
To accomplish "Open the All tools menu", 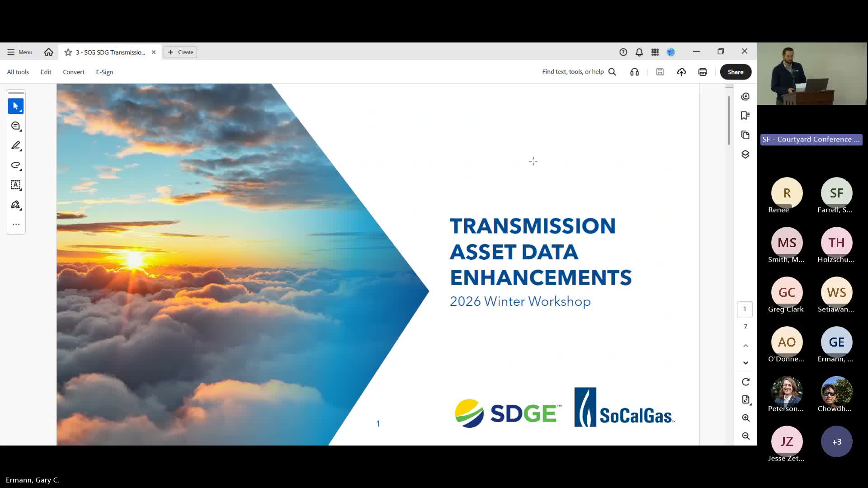I will coord(18,72).
